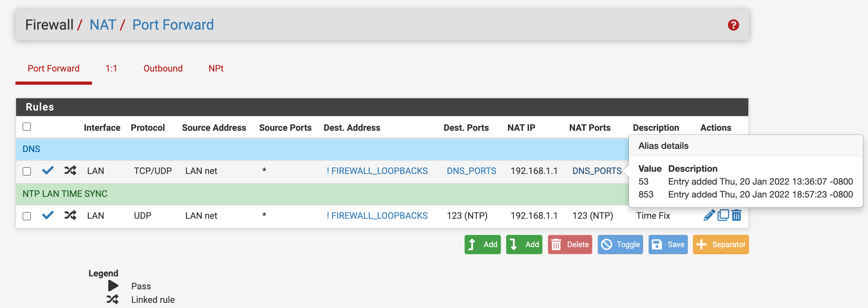Open DNS_PORTS alias under NAT Ports
The width and height of the screenshot is (868, 308).
pyautogui.click(x=597, y=171)
